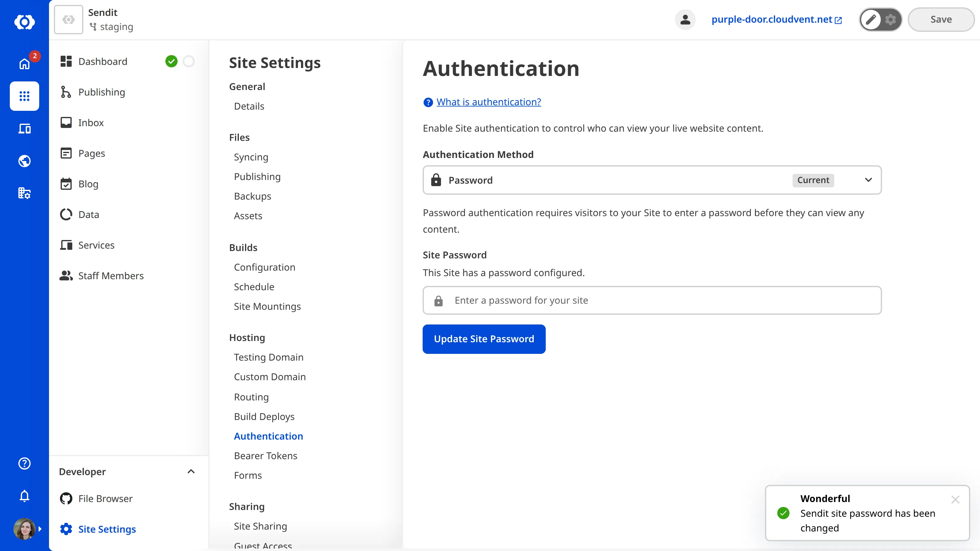This screenshot has height=551, width=980.
Task: Click the CloudCannon logo icon
Action: click(24, 22)
